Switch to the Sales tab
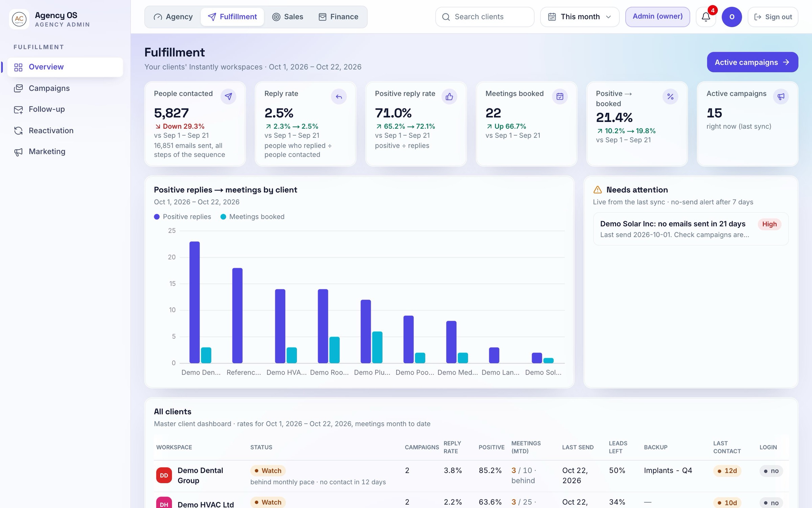Screen dimensions: 812x508 click(288, 17)
